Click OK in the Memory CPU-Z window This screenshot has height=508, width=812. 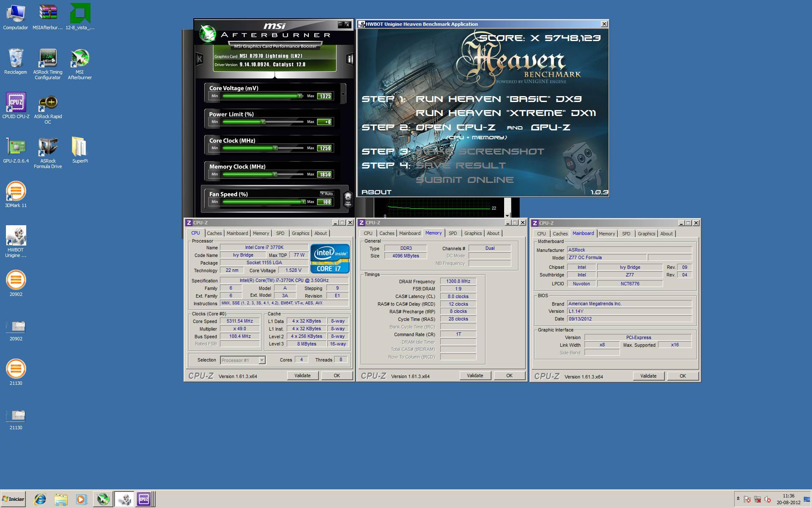[x=509, y=375]
